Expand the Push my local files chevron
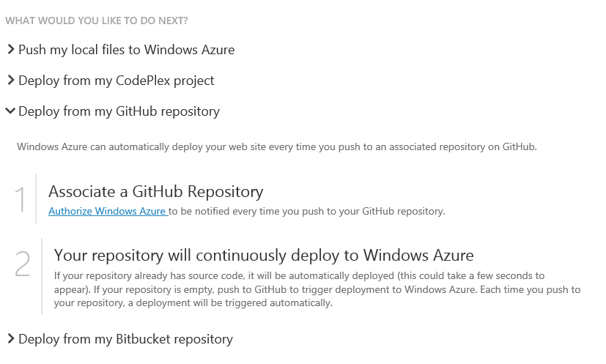Screen dimensions: 606x364 [11, 50]
